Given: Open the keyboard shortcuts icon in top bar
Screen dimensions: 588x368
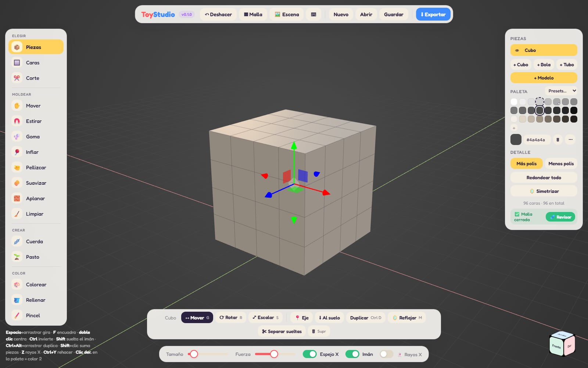Looking at the screenshot, I should (x=313, y=14).
